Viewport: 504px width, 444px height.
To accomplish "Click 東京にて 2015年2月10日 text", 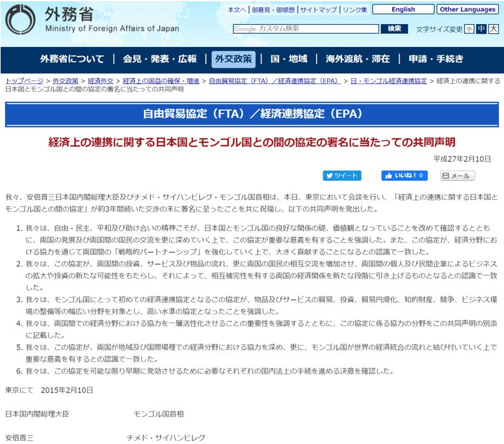I will point(49,390).
